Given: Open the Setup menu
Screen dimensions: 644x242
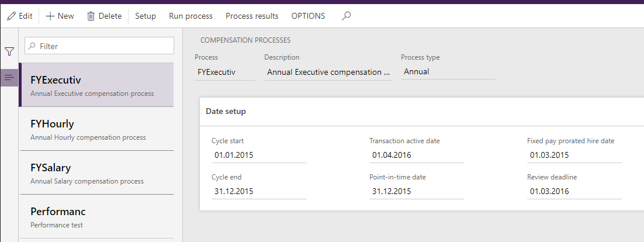Looking at the screenshot, I should coord(146,16).
